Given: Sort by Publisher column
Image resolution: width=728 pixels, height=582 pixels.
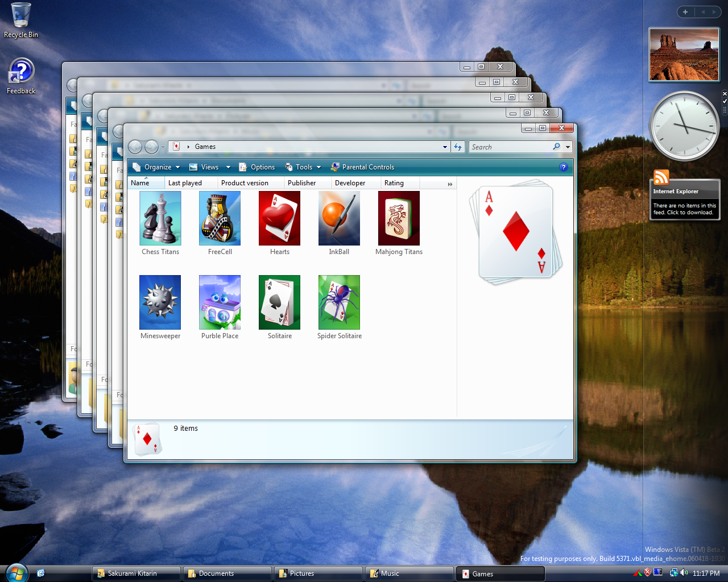Looking at the screenshot, I should 308,183.
